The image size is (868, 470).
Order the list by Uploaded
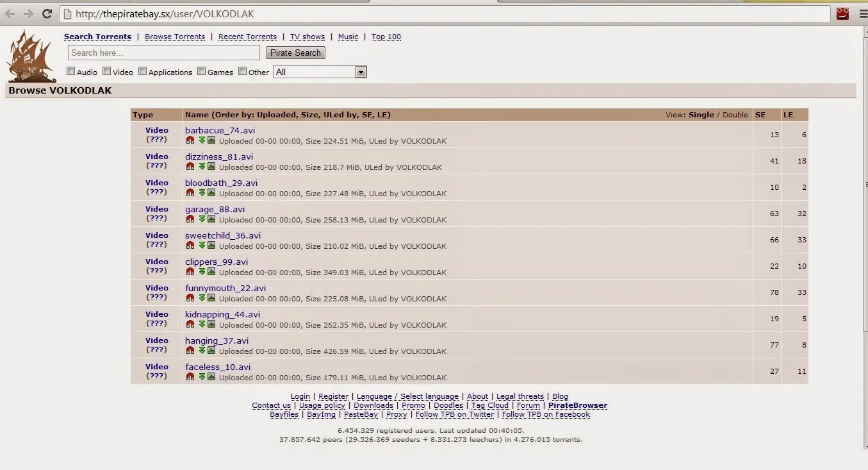(275, 115)
